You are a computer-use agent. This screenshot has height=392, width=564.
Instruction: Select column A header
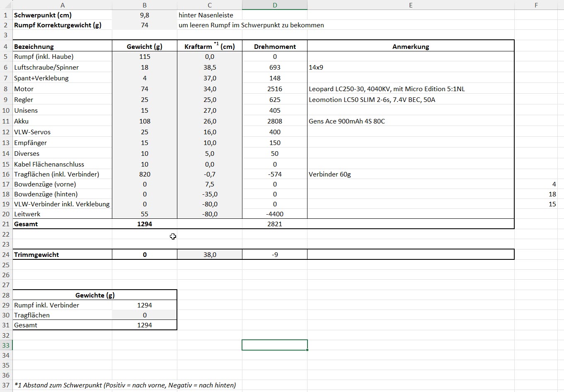click(x=62, y=5)
